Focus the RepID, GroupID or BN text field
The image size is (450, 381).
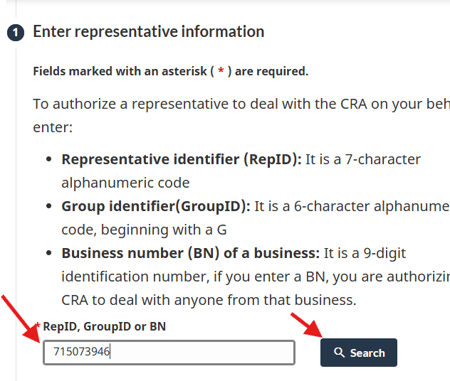(x=169, y=352)
